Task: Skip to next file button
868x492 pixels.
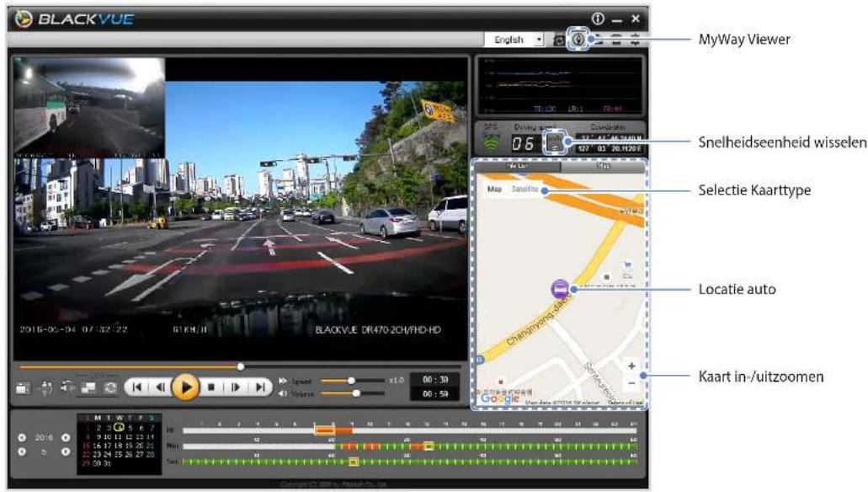Action: coord(259,388)
